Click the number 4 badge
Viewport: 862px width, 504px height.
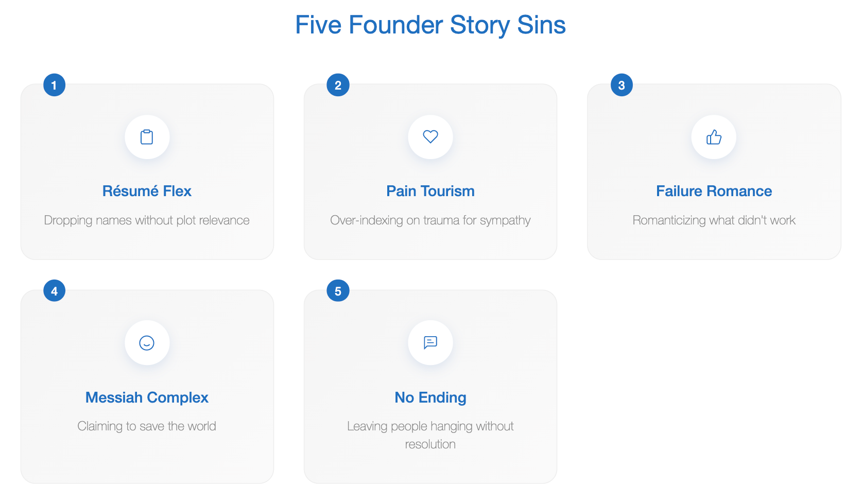pos(54,291)
